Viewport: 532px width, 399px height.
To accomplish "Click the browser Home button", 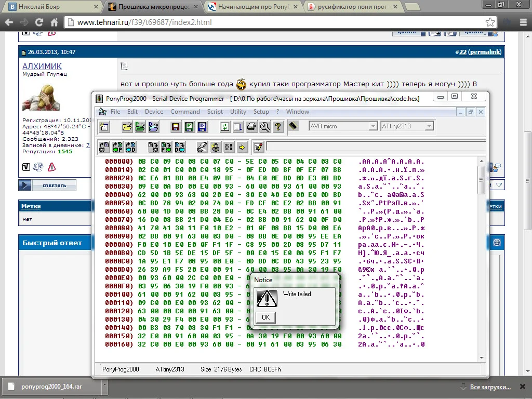I will click(54, 22).
